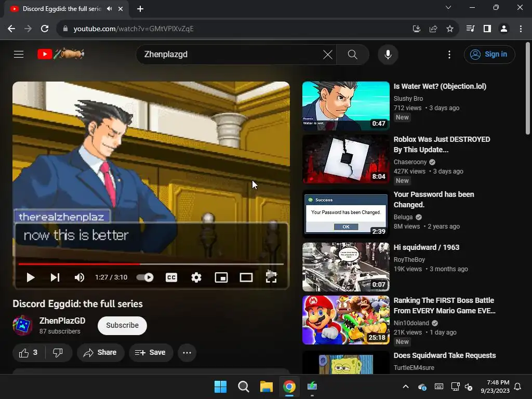
Task: Open taskbar clock and date
Action: tap(495, 387)
